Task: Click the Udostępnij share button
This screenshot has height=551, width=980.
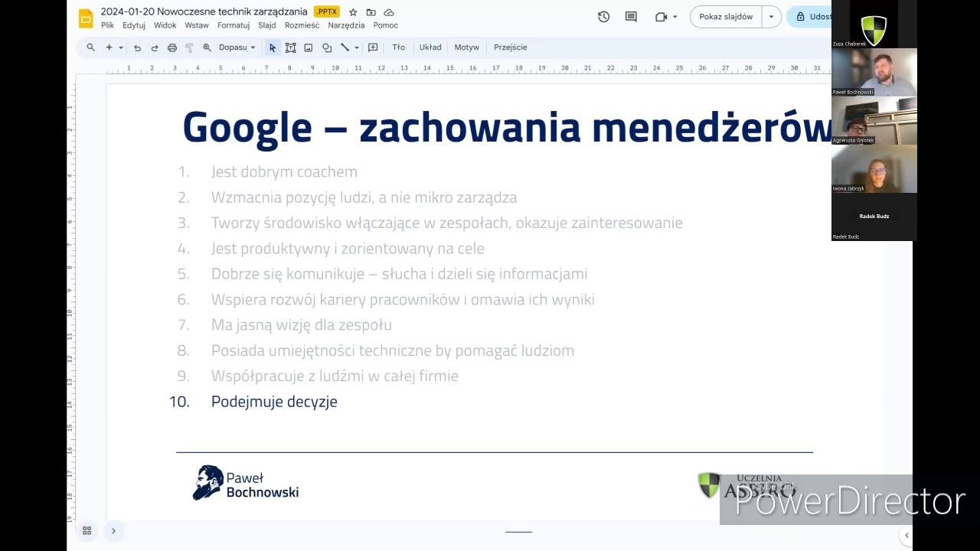Action: coord(809,17)
